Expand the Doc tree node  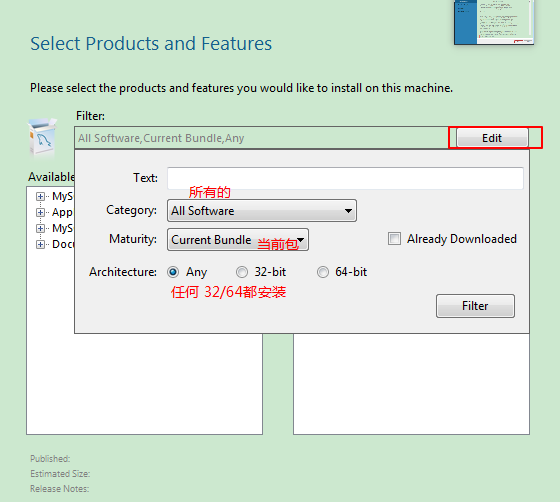40,245
